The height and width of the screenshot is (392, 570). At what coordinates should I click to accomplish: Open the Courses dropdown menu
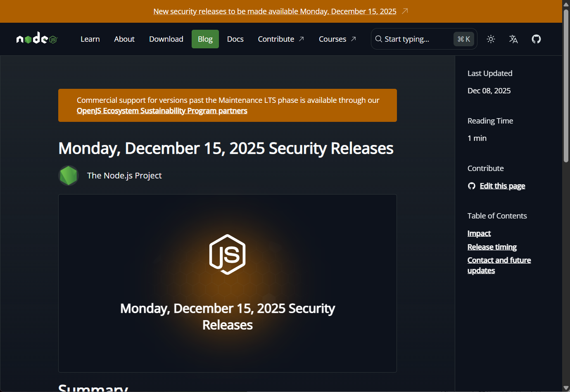coord(332,39)
